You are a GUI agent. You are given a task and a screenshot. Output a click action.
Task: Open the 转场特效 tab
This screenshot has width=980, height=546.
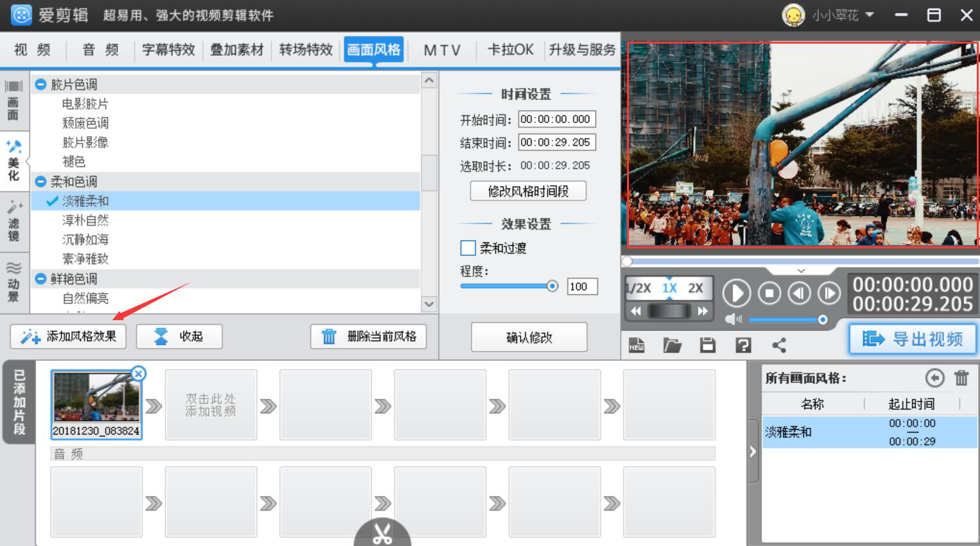tap(306, 49)
